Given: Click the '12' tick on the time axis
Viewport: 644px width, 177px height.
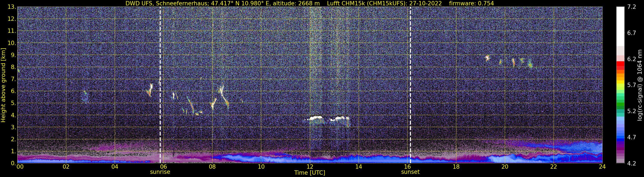Looking at the screenshot, I should coord(310,167).
